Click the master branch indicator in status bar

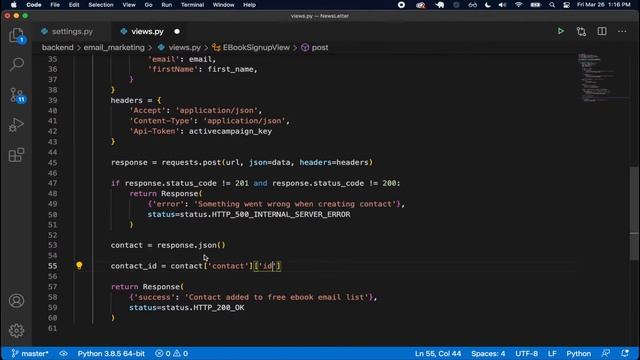pos(30,353)
